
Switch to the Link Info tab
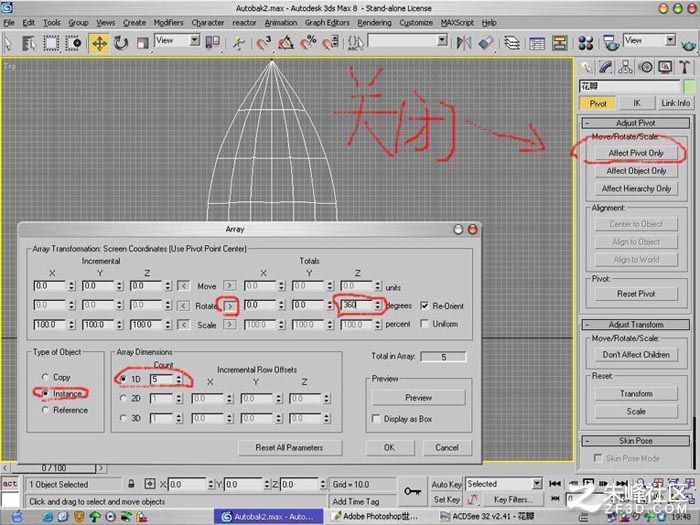coord(675,103)
